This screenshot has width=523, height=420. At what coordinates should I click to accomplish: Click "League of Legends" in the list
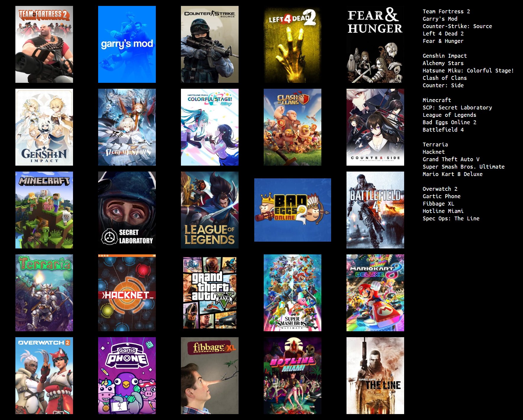point(449,115)
